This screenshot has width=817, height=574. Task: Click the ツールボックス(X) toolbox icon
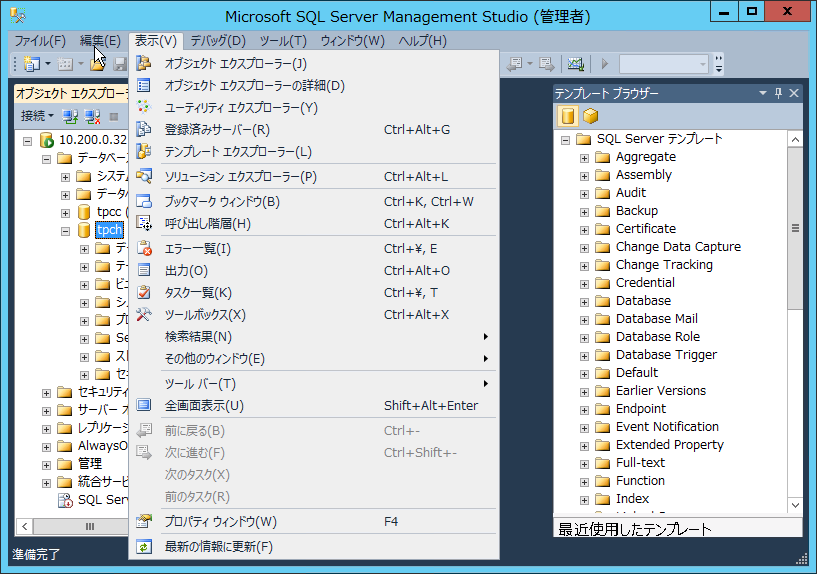tap(144, 315)
